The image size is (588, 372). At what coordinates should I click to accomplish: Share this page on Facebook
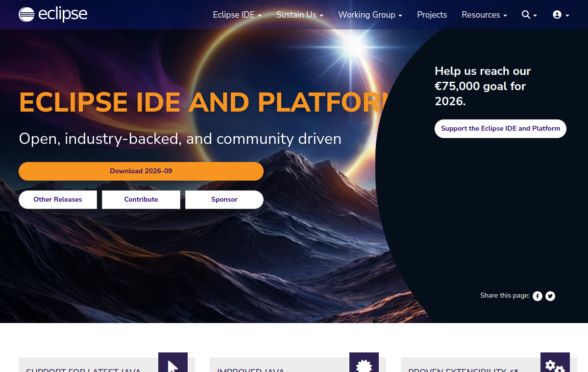pyautogui.click(x=538, y=296)
